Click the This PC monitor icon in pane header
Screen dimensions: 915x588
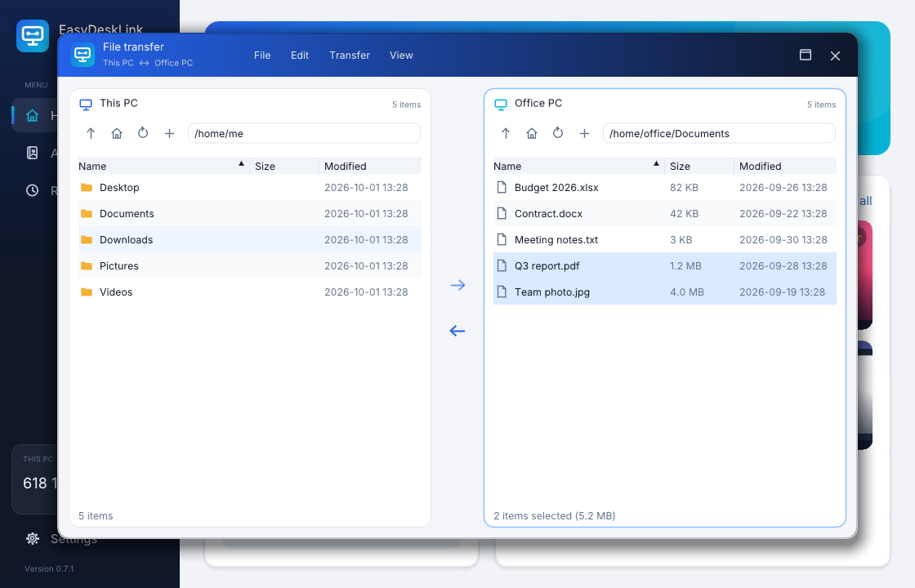pyautogui.click(x=86, y=105)
